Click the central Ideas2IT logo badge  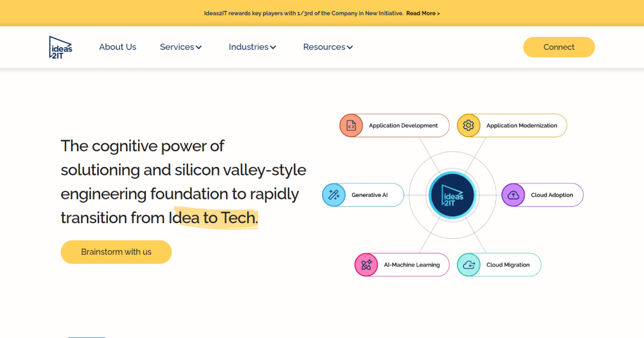click(x=452, y=195)
